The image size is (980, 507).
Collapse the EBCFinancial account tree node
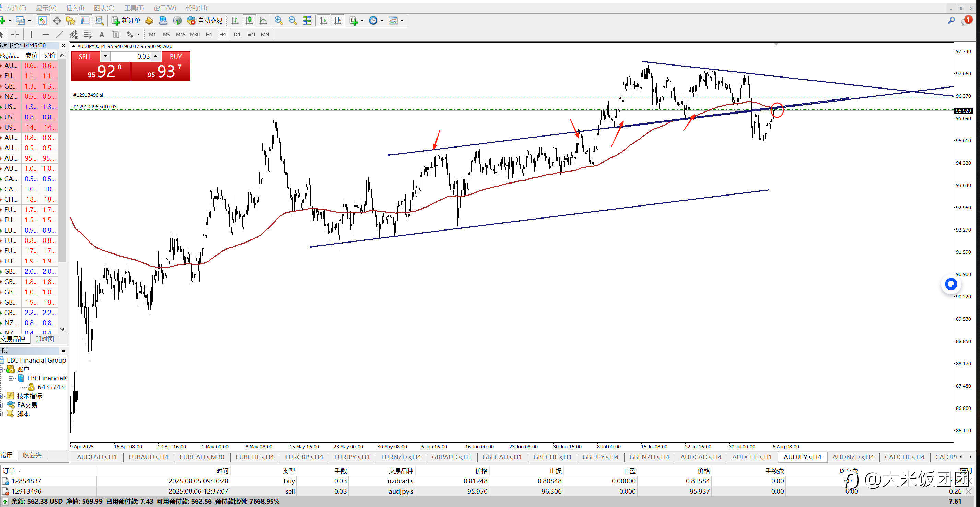11,378
